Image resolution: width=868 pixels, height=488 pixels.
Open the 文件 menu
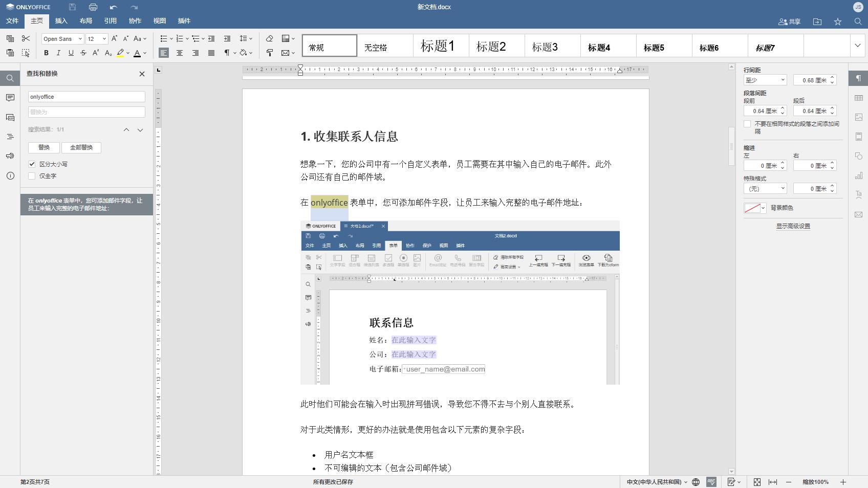(x=12, y=21)
